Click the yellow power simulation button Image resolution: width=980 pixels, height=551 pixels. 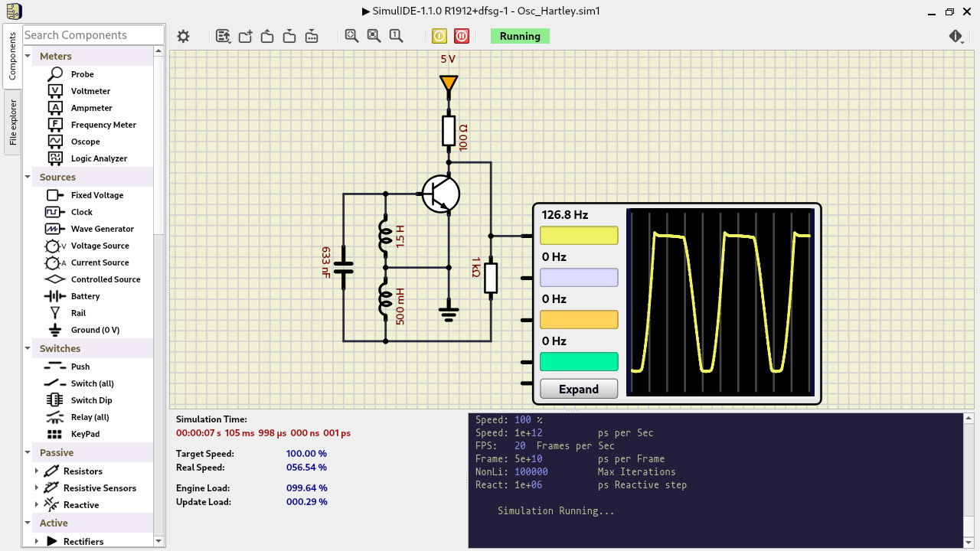(439, 36)
